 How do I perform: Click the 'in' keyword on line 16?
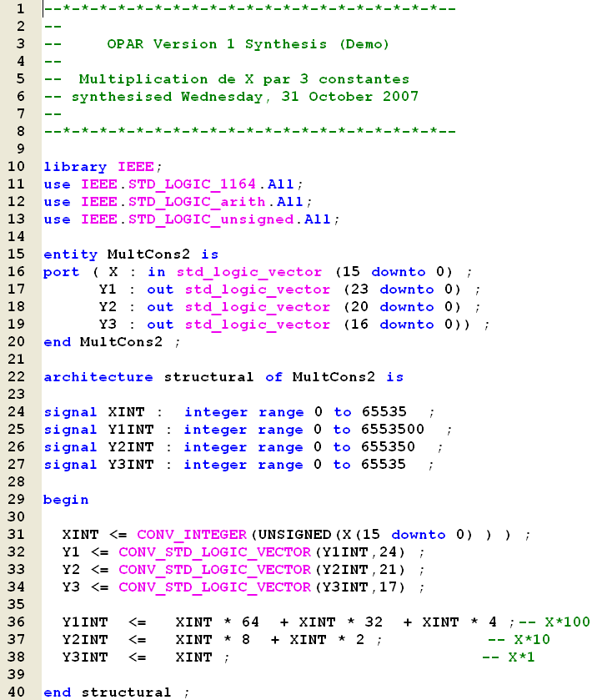click(x=157, y=272)
